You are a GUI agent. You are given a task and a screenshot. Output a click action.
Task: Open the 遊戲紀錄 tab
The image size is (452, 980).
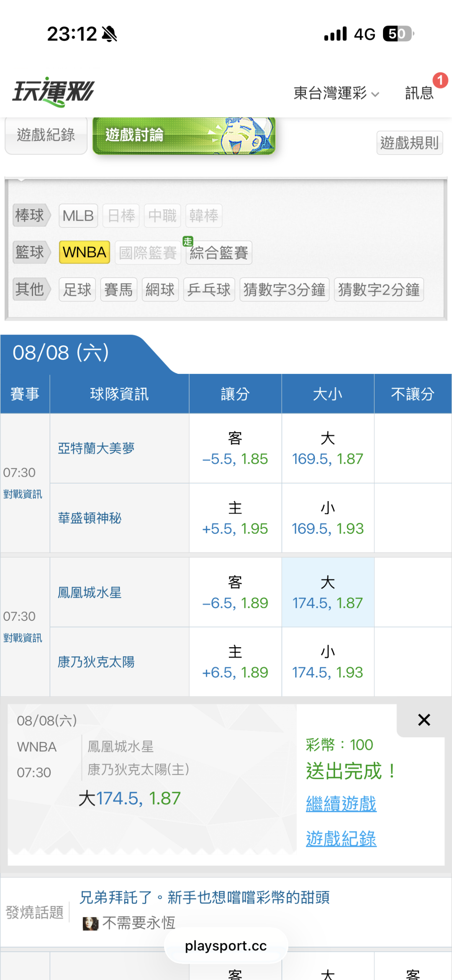point(46,135)
